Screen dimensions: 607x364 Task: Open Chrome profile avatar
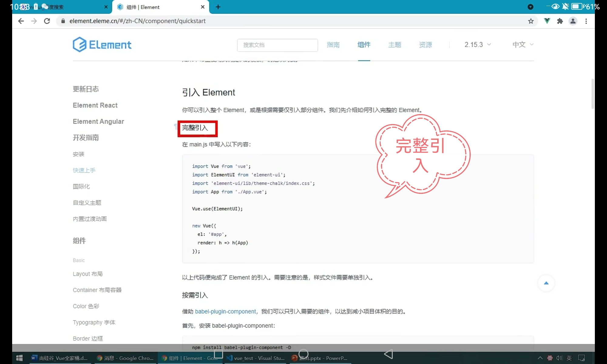(573, 21)
